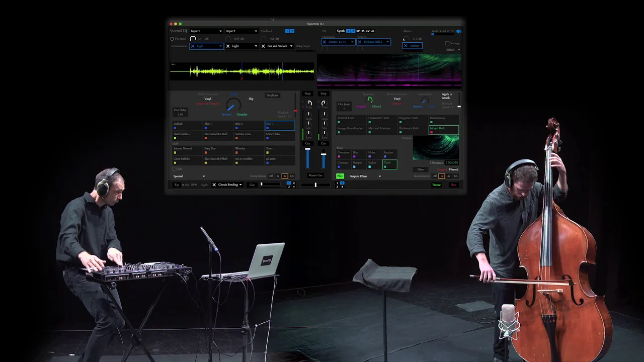Open the Input 2 dropdown
The height and width of the screenshot is (362, 644).
pyautogui.click(x=242, y=31)
